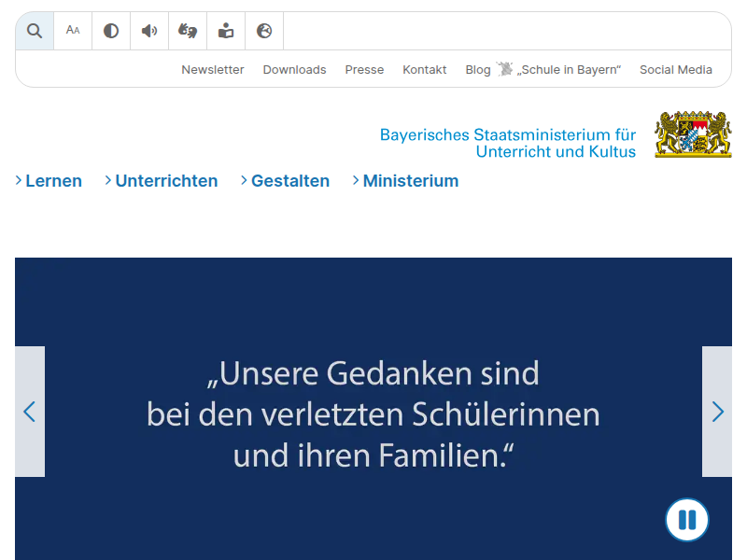
Task: Expand the Ministerium menu
Action: click(x=405, y=181)
